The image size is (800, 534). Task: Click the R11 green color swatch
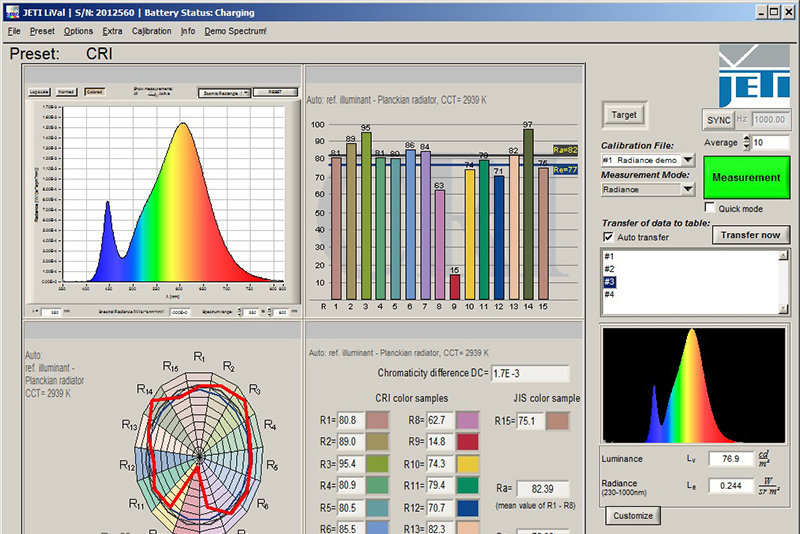coord(468,485)
